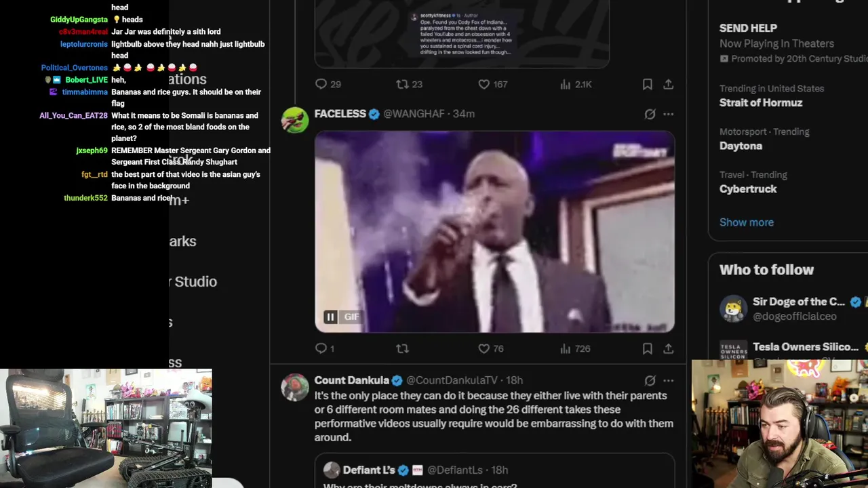This screenshot has width=868, height=488.
Task: Open more options for FACELESS post
Action: (x=669, y=114)
